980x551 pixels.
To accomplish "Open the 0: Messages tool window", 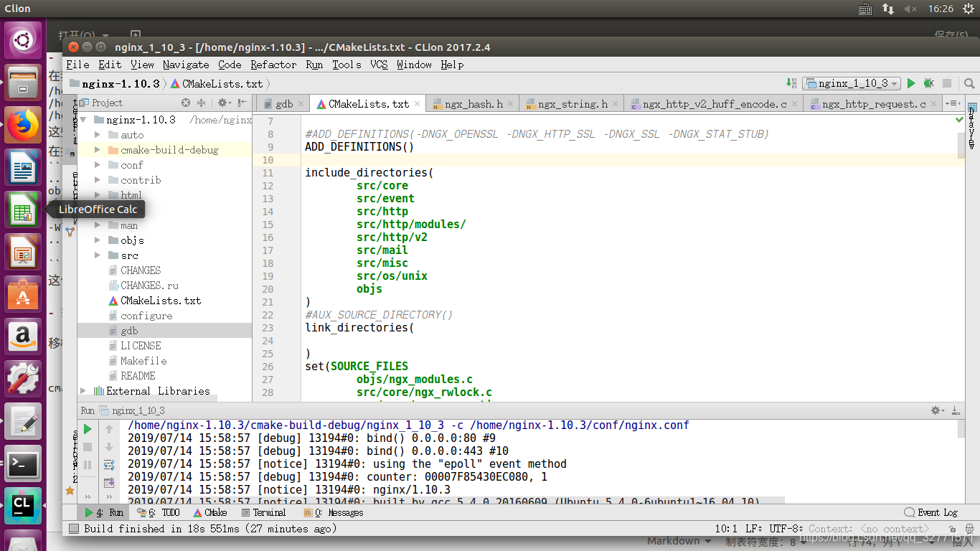I will (x=333, y=513).
